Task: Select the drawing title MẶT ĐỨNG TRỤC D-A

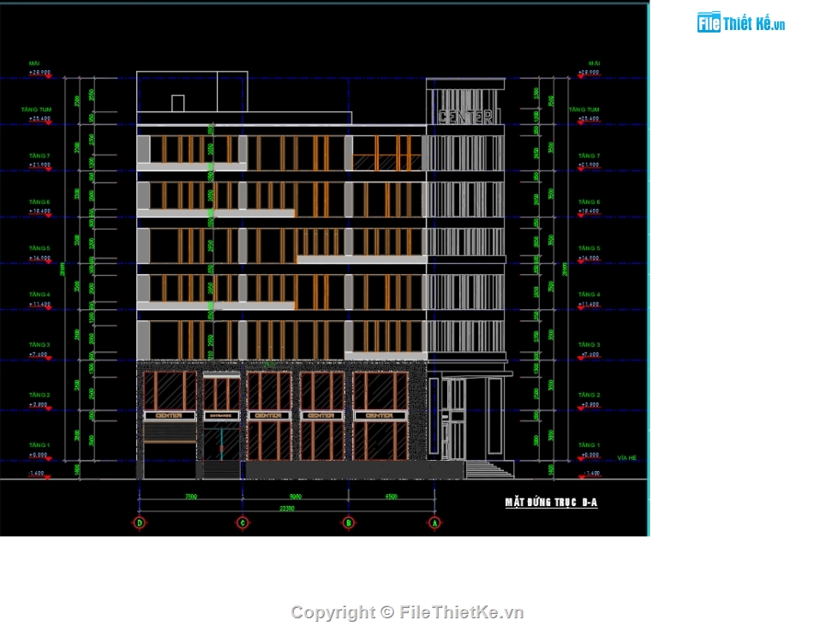Action: (551, 502)
